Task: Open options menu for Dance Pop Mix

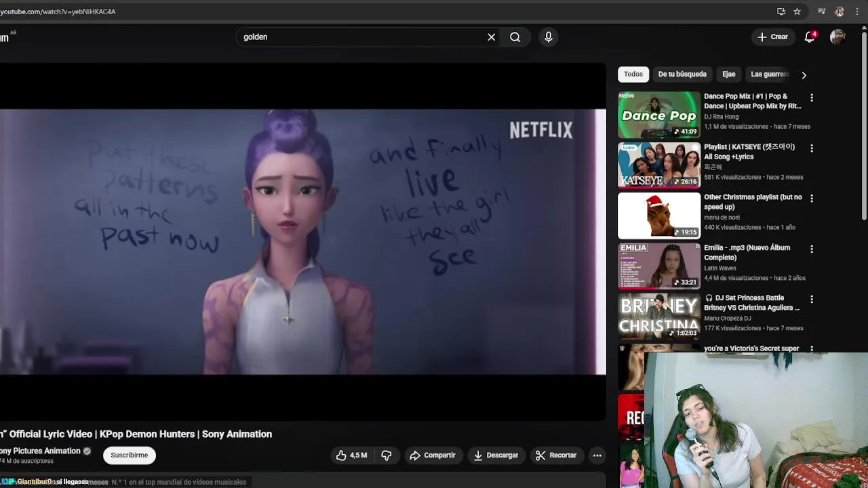Action: [812, 98]
